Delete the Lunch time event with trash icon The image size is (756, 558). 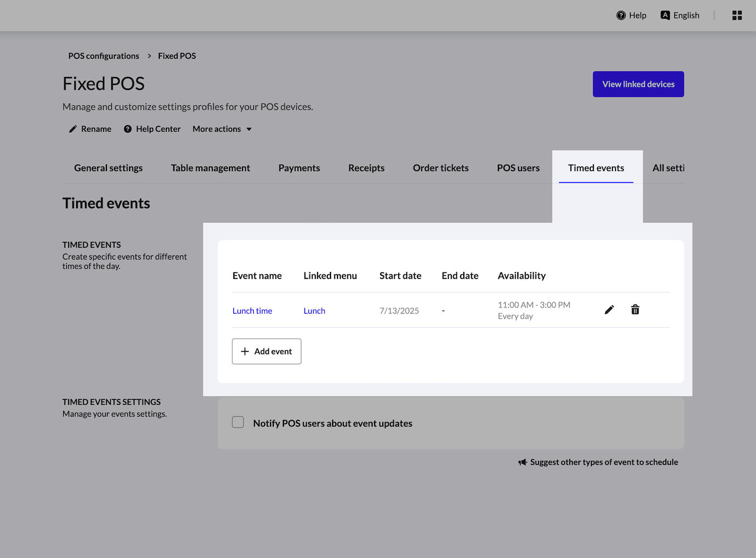point(635,310)
